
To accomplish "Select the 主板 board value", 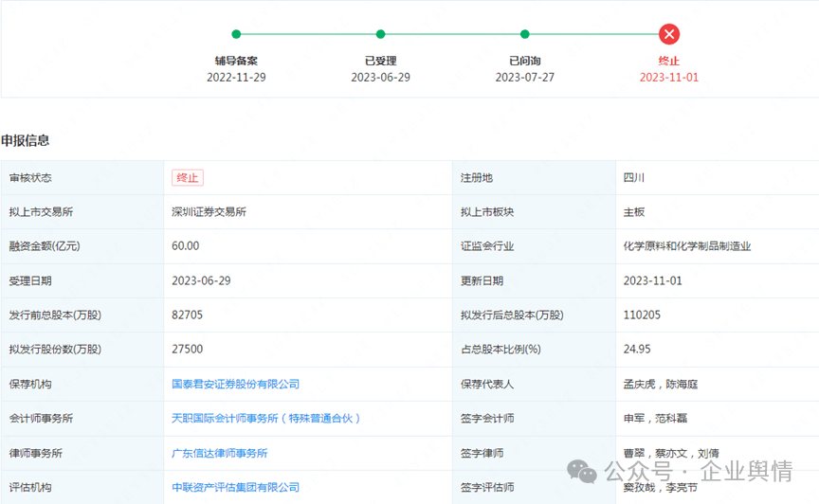I will (633, 212).
